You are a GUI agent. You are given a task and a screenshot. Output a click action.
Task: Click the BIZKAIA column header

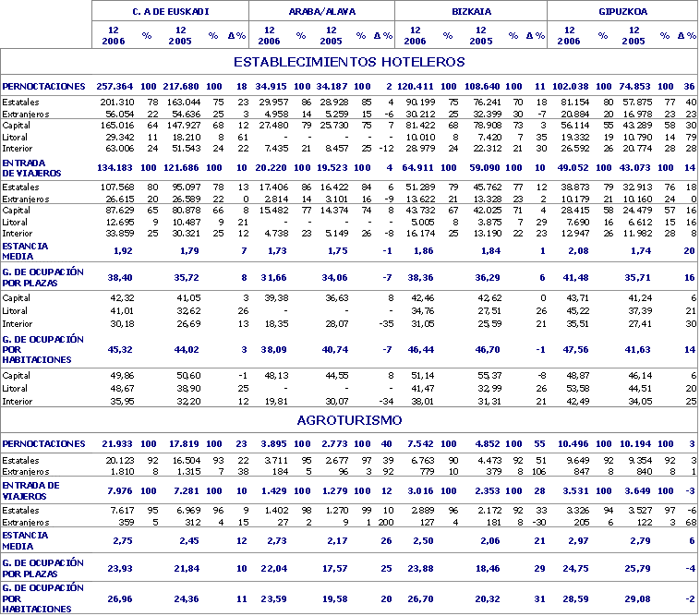pyautogui.click(x=471, y=11)
